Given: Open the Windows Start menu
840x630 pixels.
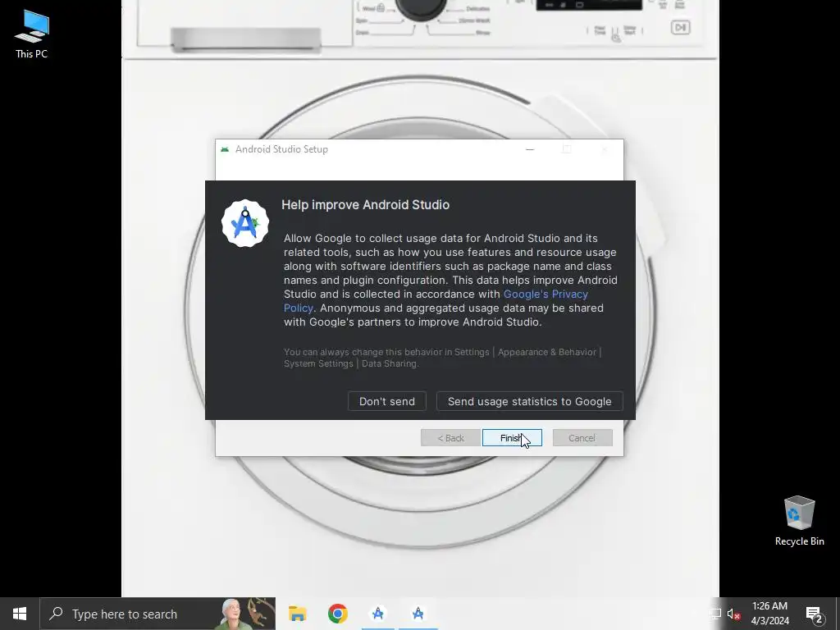Looking at the screenshot, I should coord(20,614).
